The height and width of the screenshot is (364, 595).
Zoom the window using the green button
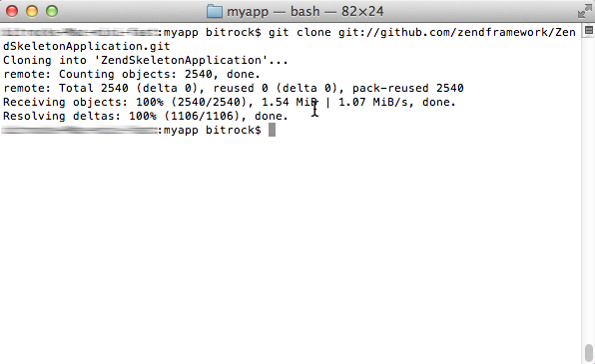(52, 11)
